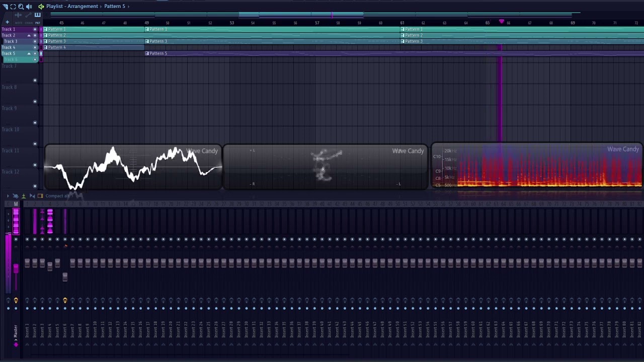
Task: Open Pattern 3 clip menu at bar 61
Action: tap(403, 41)
